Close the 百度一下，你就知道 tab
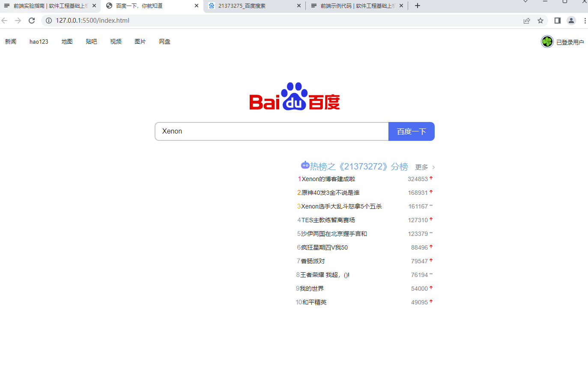Viewport: 588px width, 366px height. (197, 6)
